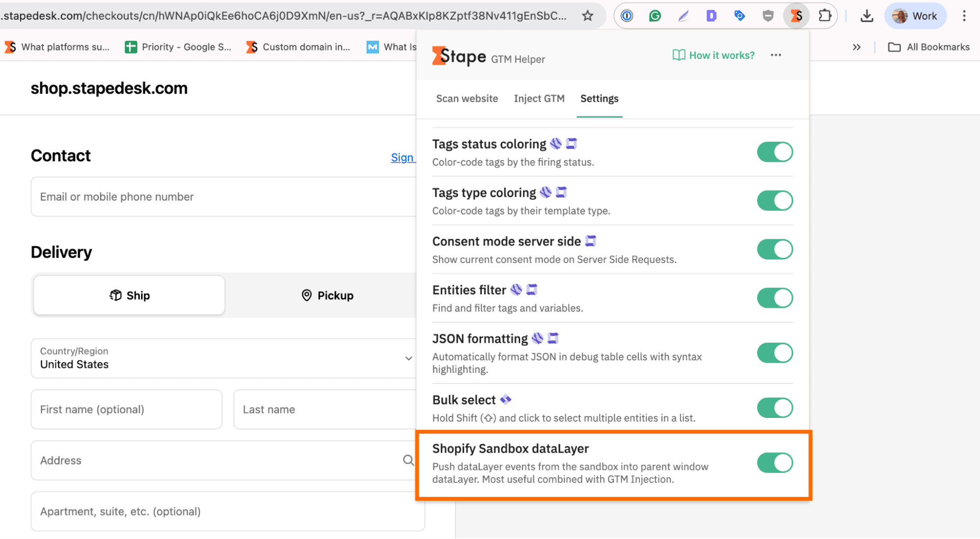980x539 pixels.
Task: Expand the hidden bookmarks chevron
Action: pyautogui.click(x=856, y=47)
